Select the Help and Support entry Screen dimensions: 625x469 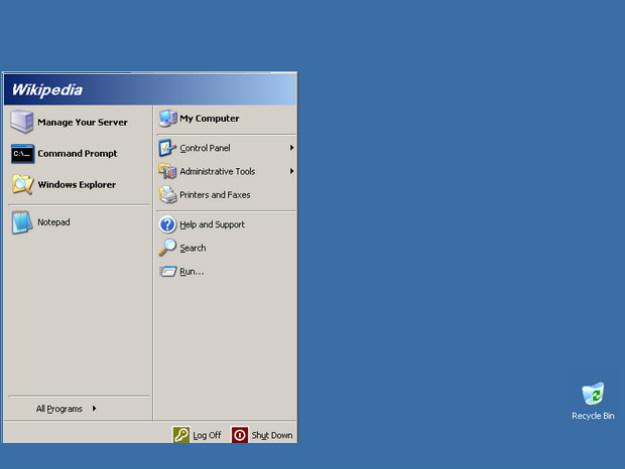point(226,224)
